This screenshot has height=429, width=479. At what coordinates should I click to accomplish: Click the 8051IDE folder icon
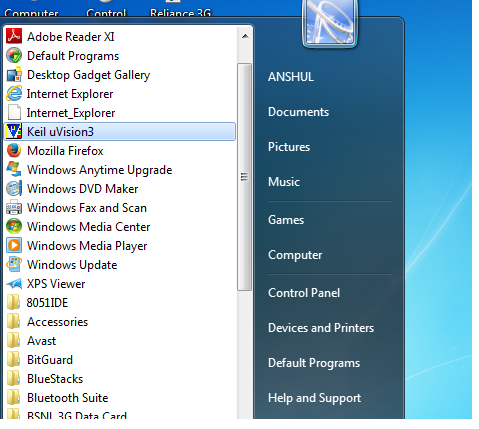[14, 302]
